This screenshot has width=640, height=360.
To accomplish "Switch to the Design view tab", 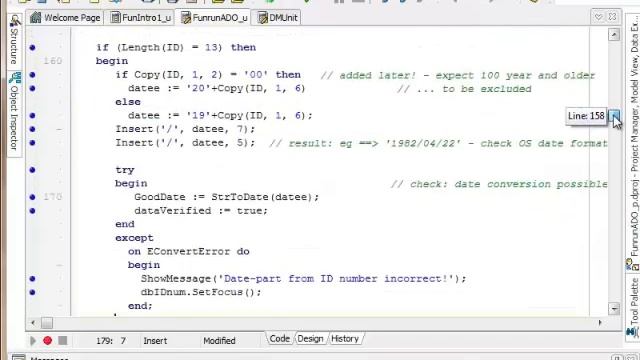I will coord(310,339).
